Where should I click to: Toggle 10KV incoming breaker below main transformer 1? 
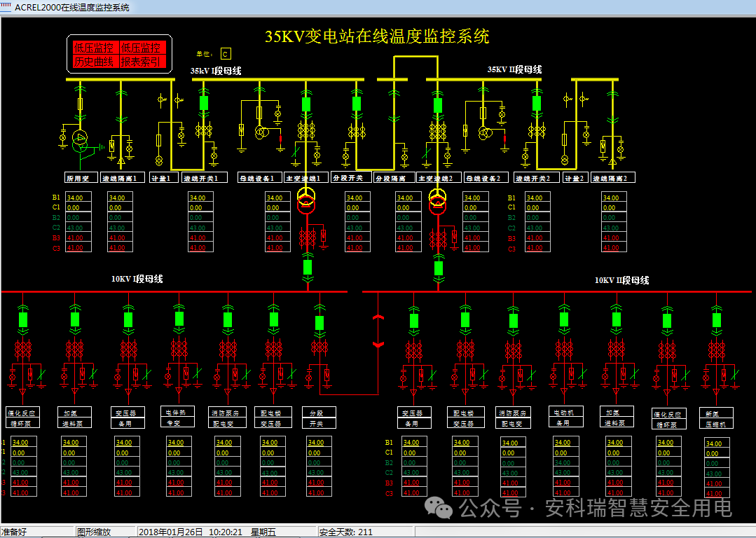point(308,267)
